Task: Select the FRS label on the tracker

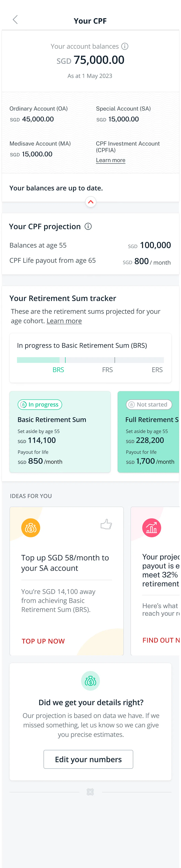Action: [108, 370]
